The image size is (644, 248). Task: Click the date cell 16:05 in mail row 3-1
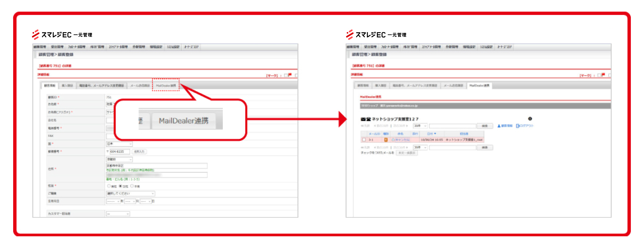tap(432, 140)
